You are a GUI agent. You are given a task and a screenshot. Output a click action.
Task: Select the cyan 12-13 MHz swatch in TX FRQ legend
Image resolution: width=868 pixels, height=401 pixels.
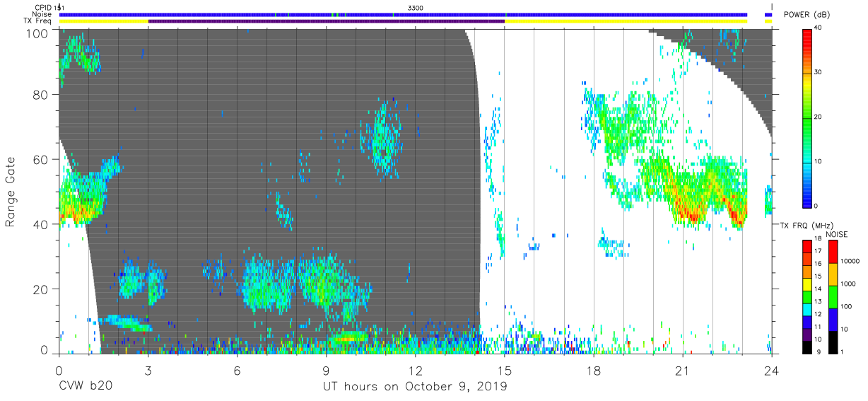807,309
